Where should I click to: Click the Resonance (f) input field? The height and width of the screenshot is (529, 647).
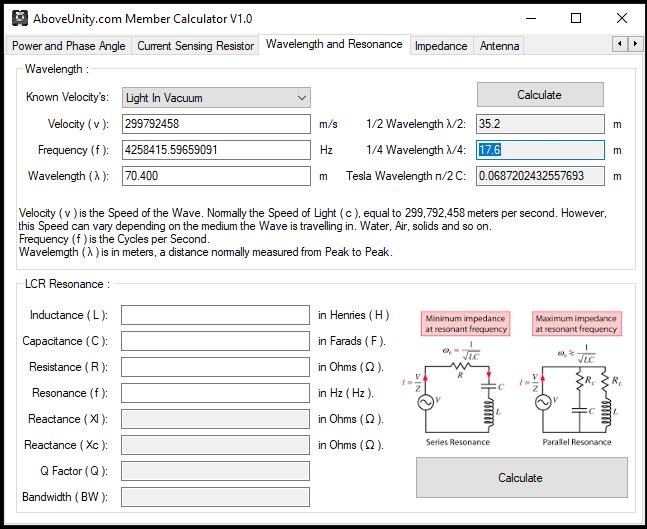click(215, 393)
